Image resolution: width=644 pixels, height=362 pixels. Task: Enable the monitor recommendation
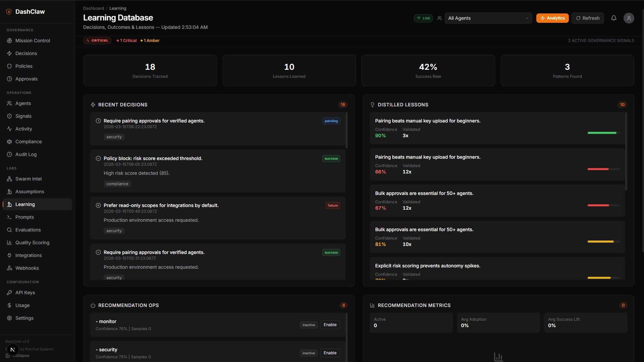click(x=330, y=325)
